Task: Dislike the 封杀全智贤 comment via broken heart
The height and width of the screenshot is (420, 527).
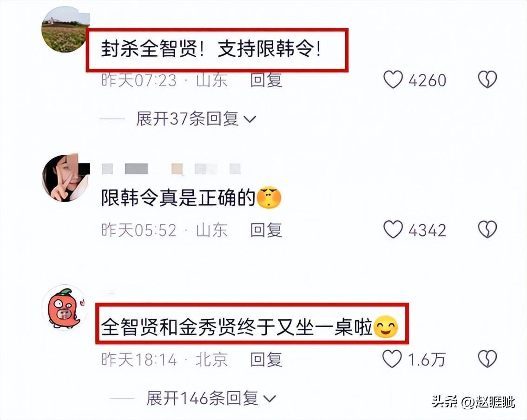Action: point(487,79)
